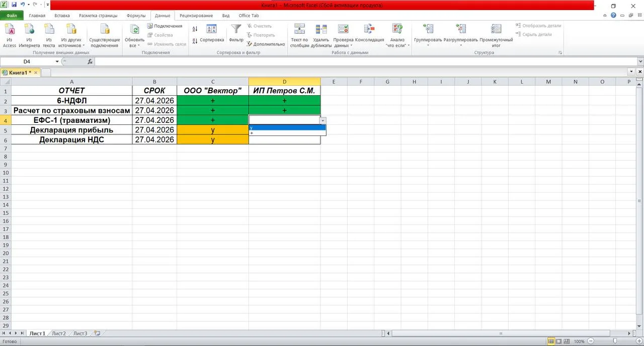Image resolution: width=644 pixels, height=346 pixels.
Task: Go to next sheet navigation arrow
Action: [16, 333]
